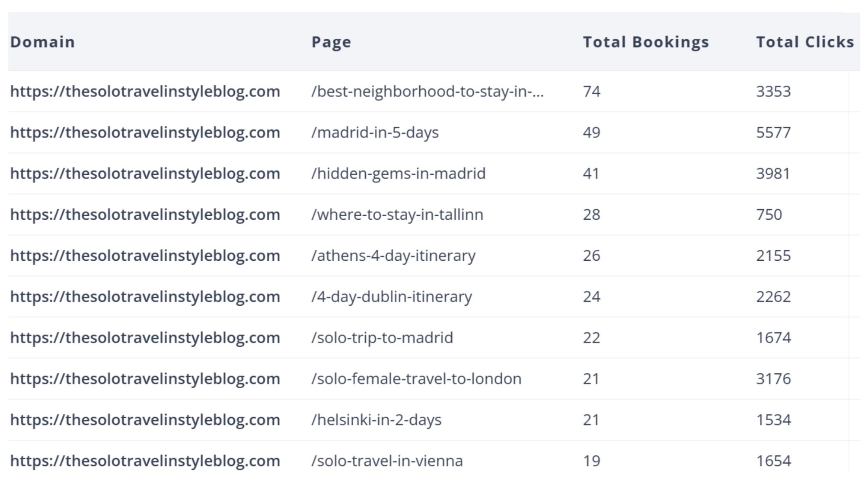This screenshot has height=499, width=868.
Task: Select the /solo-trip-to-madrid page cell
Action: pyautogui.click(x=382, y=338)
